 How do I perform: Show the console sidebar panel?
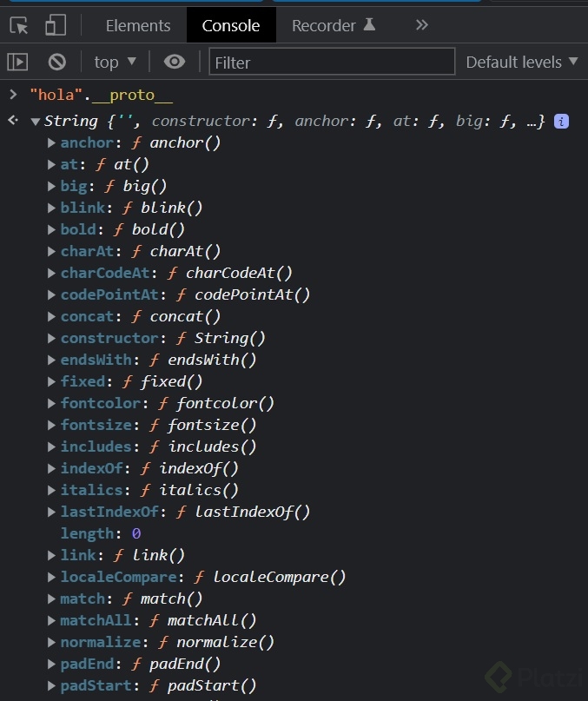click(17, 62)
